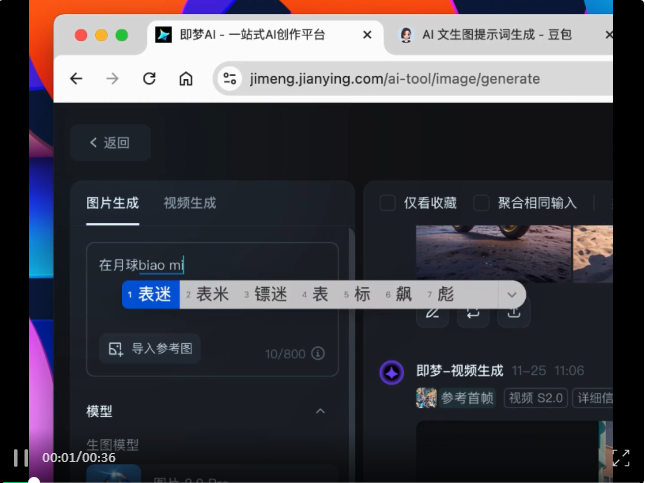
Task: Go back using the browser back arrow
Action: [x=76, y=79]
